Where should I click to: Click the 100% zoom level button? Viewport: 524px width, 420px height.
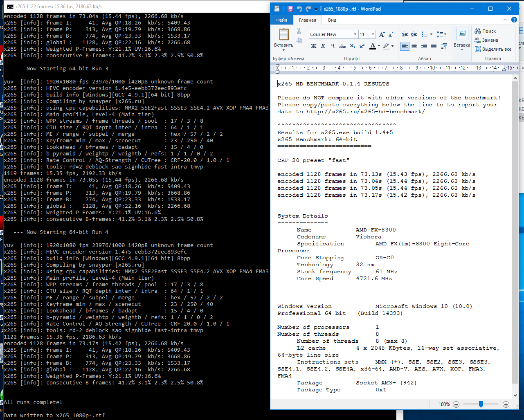[x=444, y=404]
